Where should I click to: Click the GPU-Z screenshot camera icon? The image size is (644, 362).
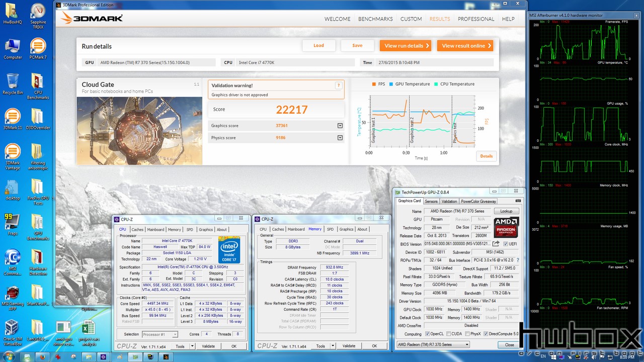tap(518, 201)
